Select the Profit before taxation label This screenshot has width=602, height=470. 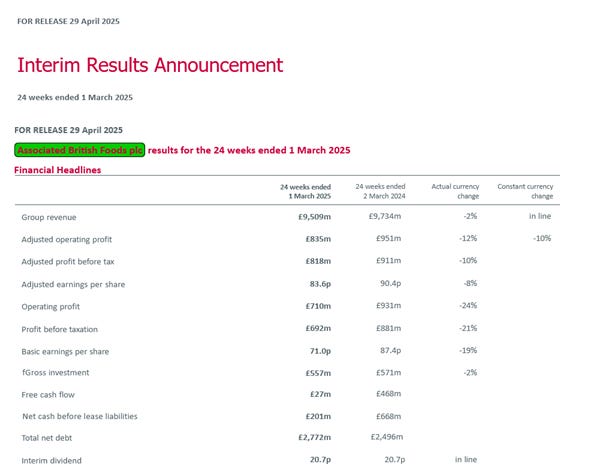pyautogui.click(x=60, y=329)
